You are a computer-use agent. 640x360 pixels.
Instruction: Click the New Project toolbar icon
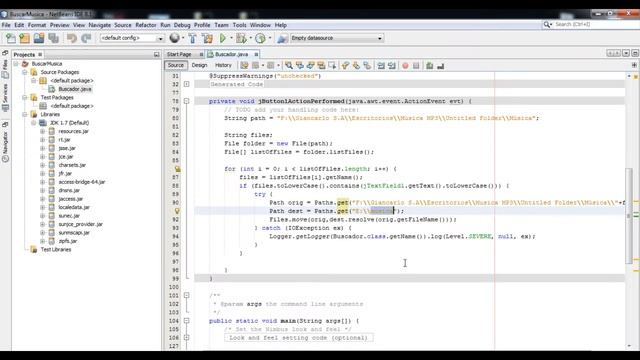pos(24,38)
